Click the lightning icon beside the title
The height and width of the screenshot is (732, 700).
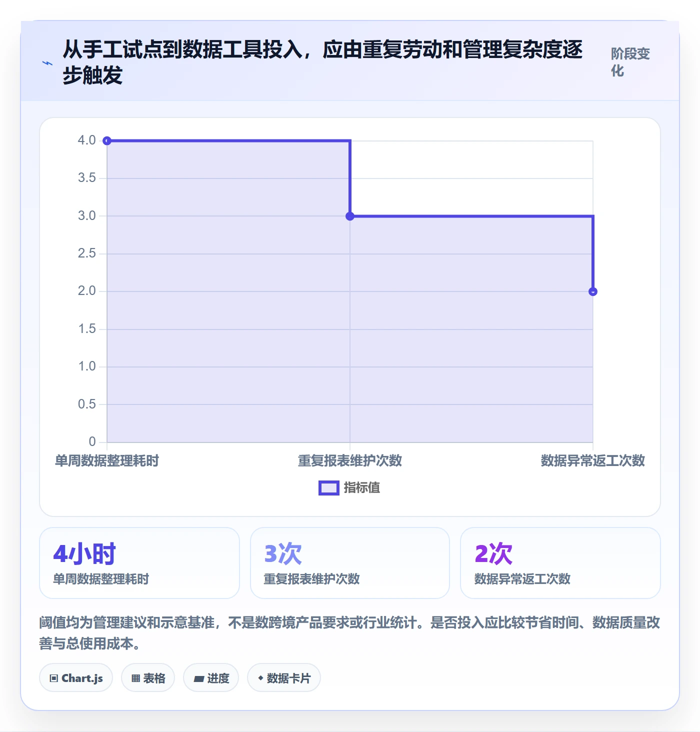coord(47,63)
